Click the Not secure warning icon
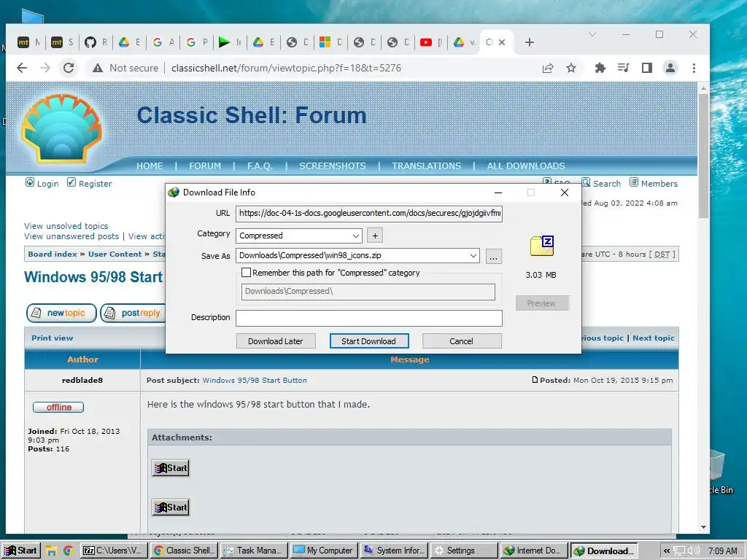This screenshot has height=560, width=747. [98, 68]
